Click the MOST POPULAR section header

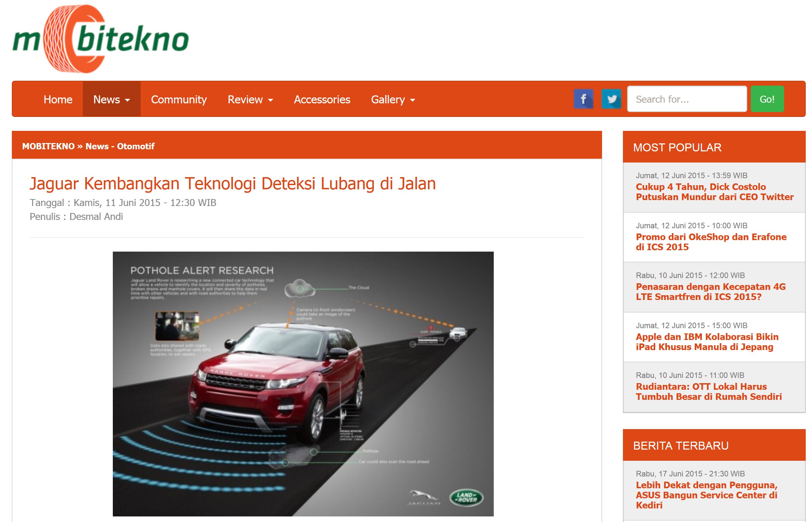714,147
